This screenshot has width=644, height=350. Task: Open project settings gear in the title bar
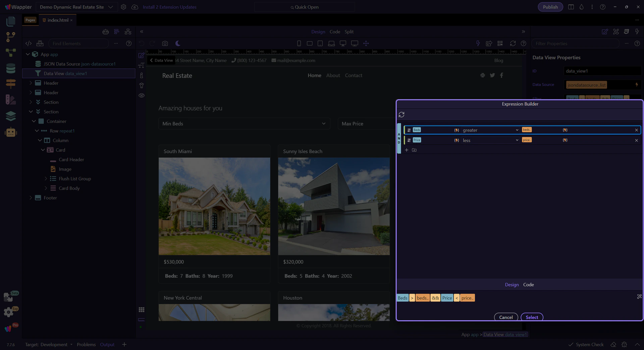pyautogui.click(x=123, y=7)
